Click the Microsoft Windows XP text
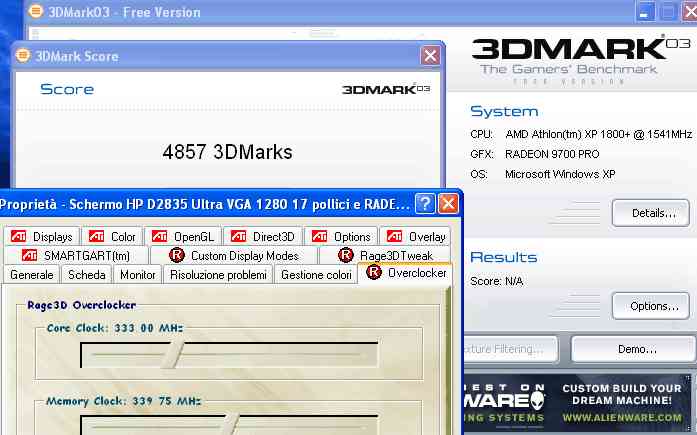697x435 pixels. pos(560,174)
